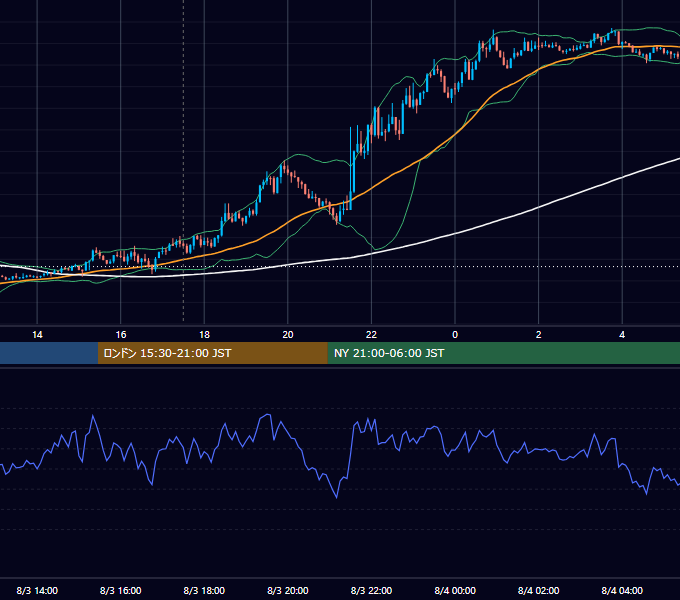
Task: Click the 8/3 20:00 date label
Action: point(288,590)
